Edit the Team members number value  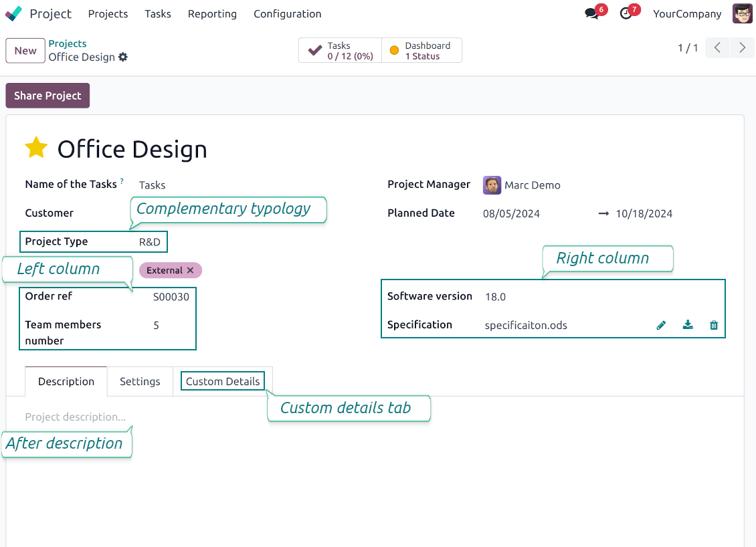[156, 325]
